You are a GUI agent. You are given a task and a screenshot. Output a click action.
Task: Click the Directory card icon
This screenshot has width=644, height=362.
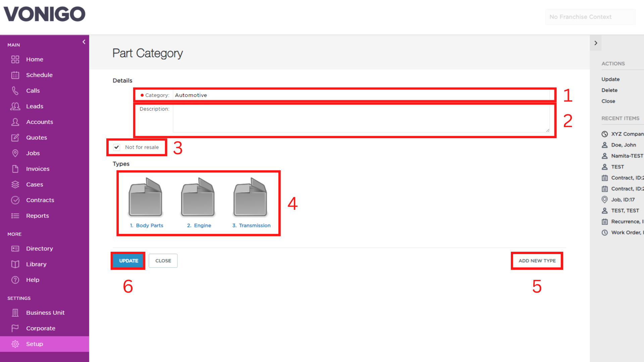[15, 249]
